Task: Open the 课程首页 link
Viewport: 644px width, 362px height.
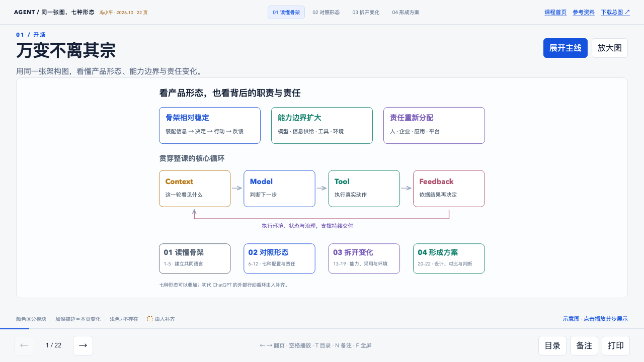Action: pos(555,12)
